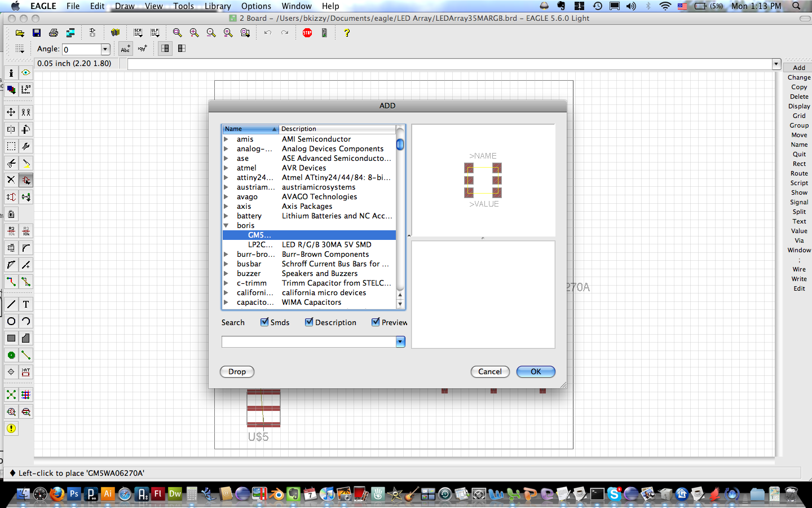This screenshot has width=812, height=508.
Task: Expand the battery library
Action: 226,216
